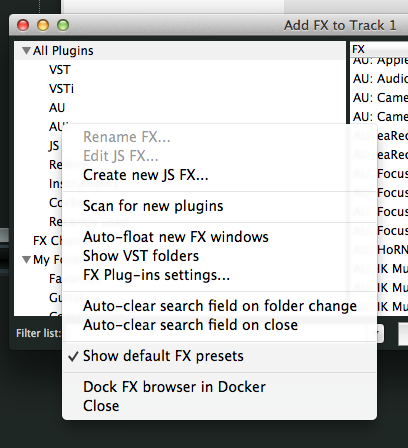The height and width of the screenshot is (448, 408).
Task: Choose Dock FX browser in Docker
Action: (x=219, y=387)
